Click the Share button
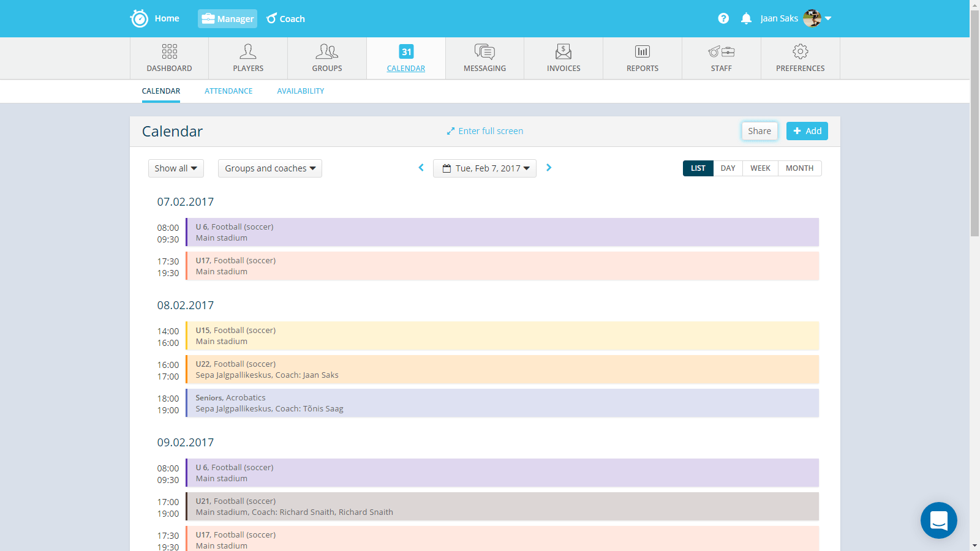 (x=759, y=131)
